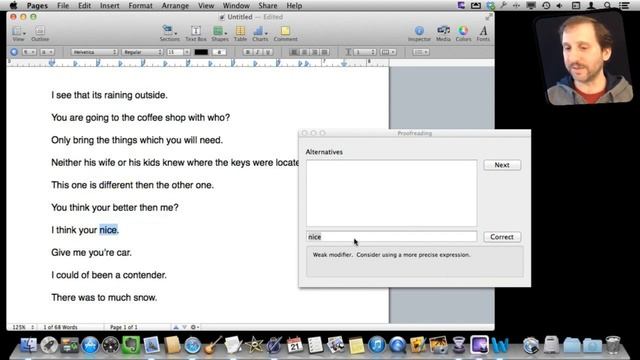
Task: Enter full screen via corner arrows
Action: pos(489,17)
